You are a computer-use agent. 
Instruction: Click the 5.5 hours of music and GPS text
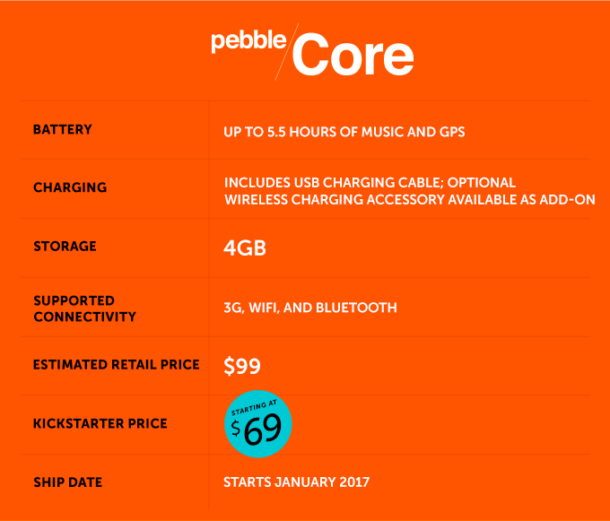pyautogui.click(x=345, y=131)
